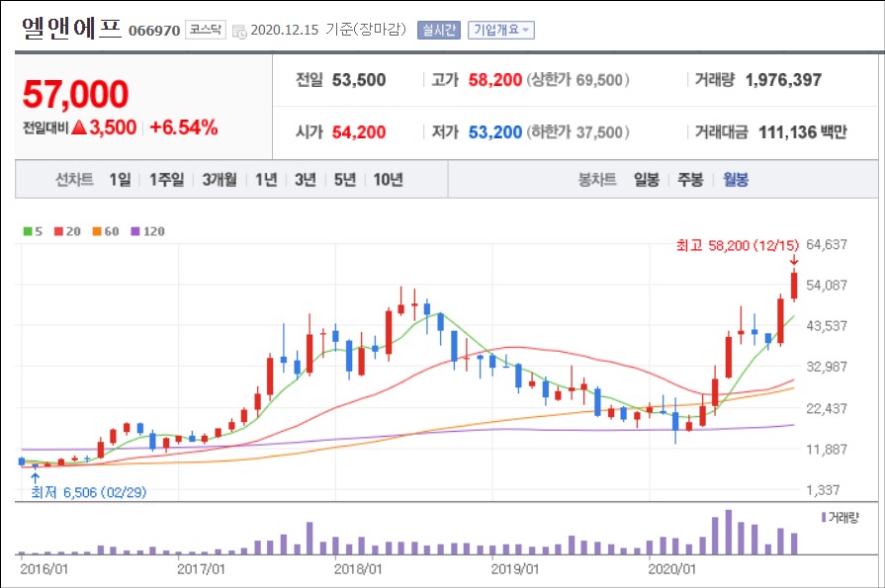Select the 3개월 line chart tab
This screenshot has width=885, height=588.
[220, 180]
